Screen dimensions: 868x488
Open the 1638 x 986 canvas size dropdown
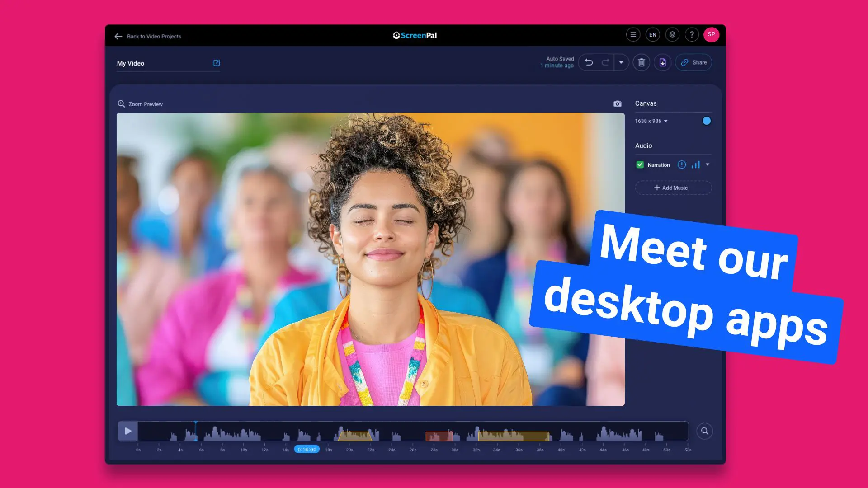click(x=651, y=121)
